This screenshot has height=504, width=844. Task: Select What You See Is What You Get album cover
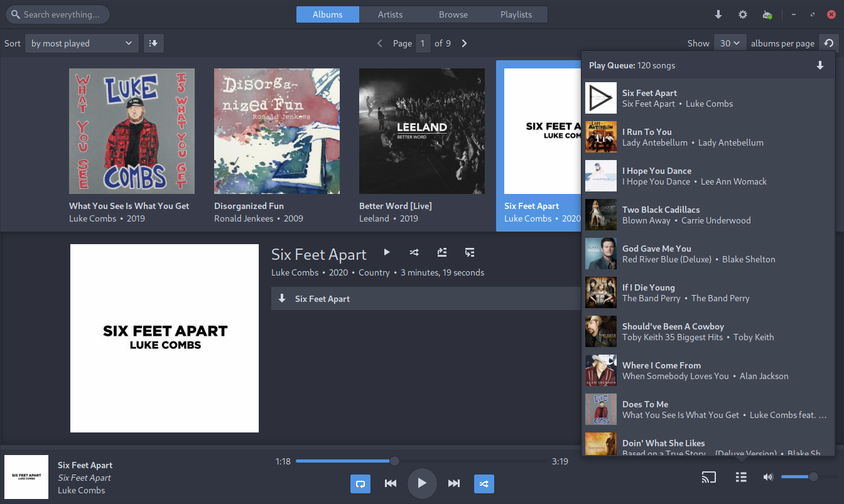coord(132,131)
